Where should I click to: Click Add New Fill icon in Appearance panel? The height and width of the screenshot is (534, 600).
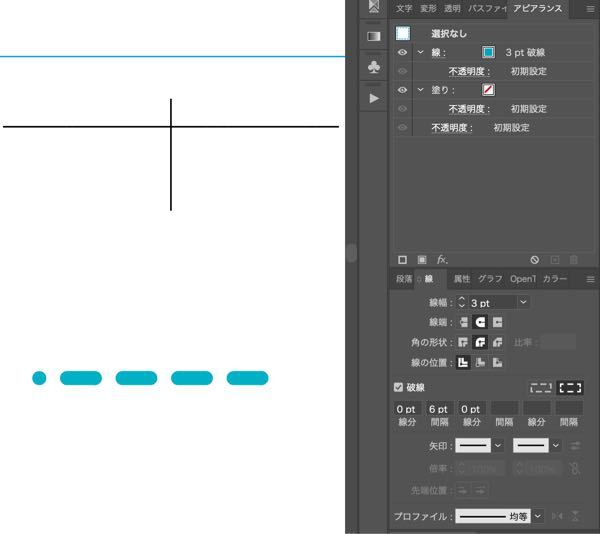pyautogui.click(x=422, y=260)
